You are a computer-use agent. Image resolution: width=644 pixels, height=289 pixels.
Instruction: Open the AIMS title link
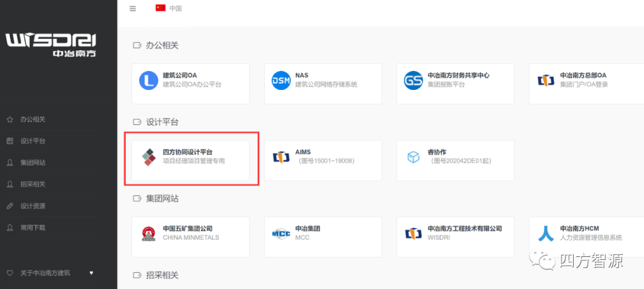click(x=303, y=153)
